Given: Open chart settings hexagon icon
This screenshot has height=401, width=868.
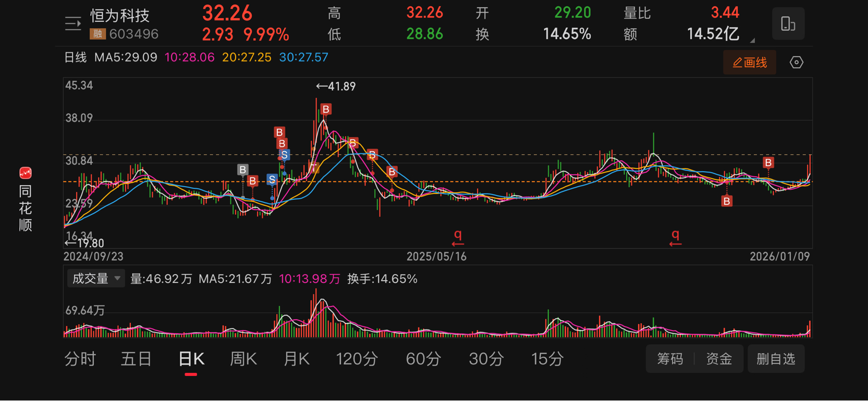Looking at the screenshot, I should pos(796,63).
